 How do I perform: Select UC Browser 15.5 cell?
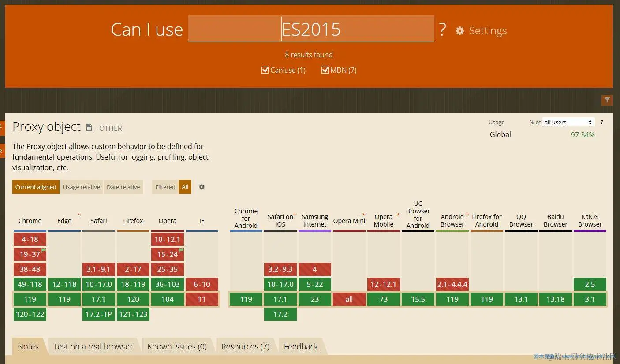(x=418, y=299)
